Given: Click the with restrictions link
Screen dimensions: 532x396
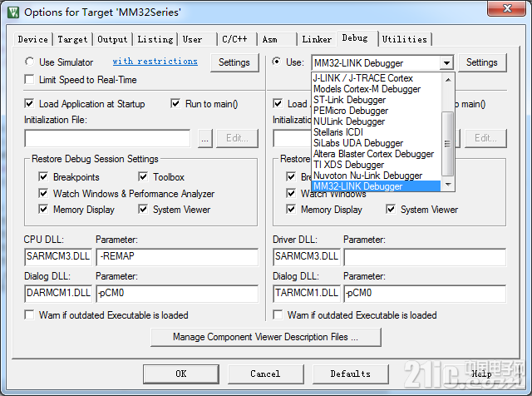Looking at the screenshot, I should [155, 62].
